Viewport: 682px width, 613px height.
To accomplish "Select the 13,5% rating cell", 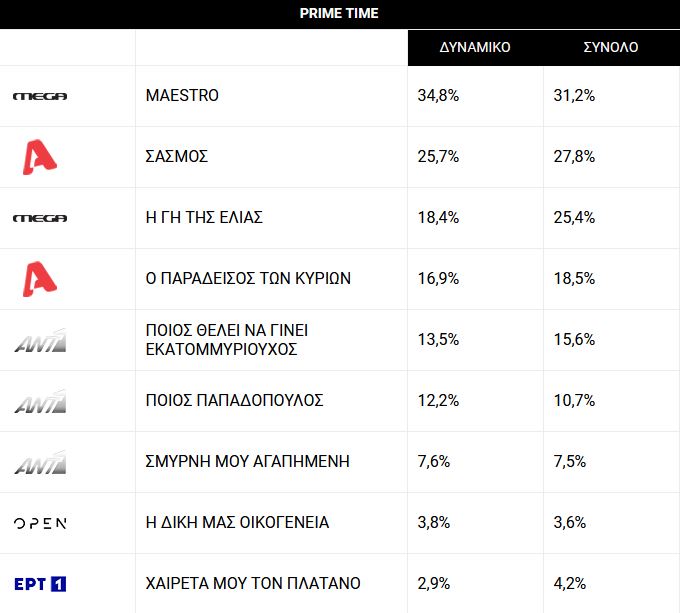I will point(438,340).
